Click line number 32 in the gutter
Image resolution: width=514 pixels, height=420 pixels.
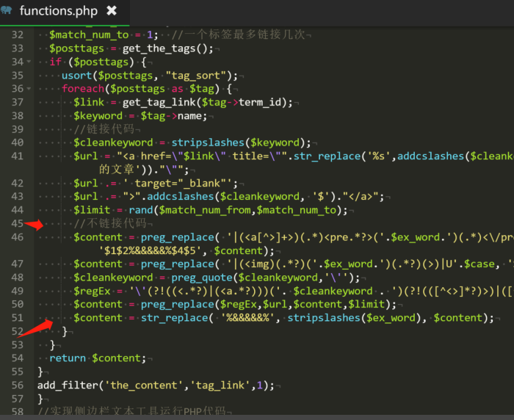(x=17, y=35)
